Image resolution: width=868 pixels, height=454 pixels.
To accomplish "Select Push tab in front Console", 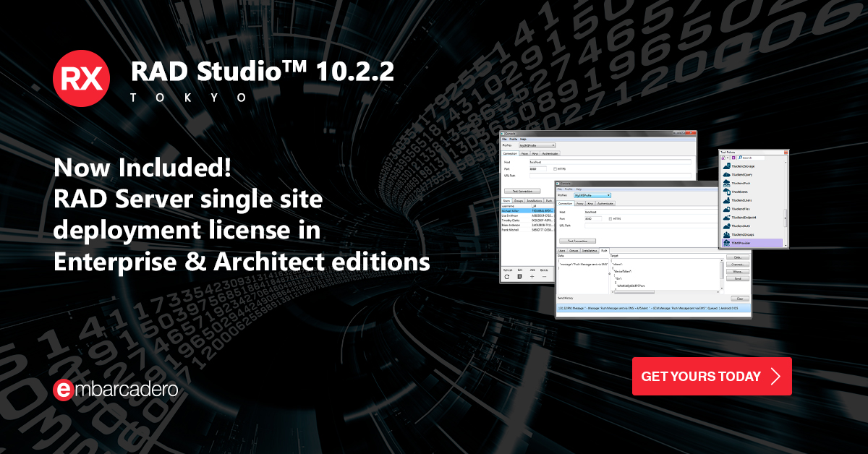I will pos(604,251).
